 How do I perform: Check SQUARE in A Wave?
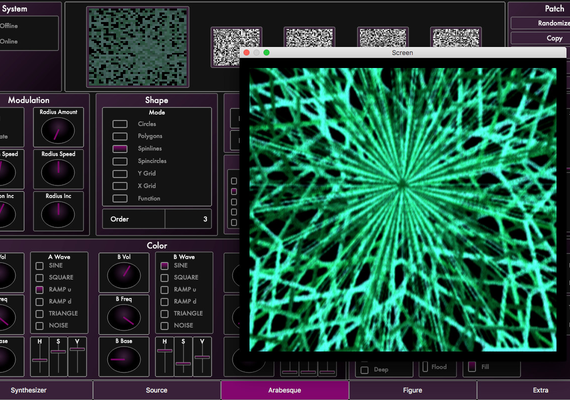click(40, 278)
